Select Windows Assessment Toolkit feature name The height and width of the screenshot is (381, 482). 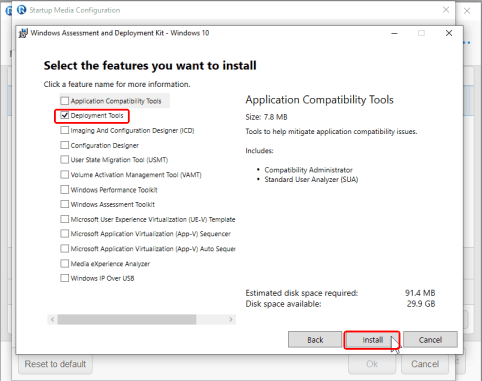pyautogui.click(x=113, y=204)
